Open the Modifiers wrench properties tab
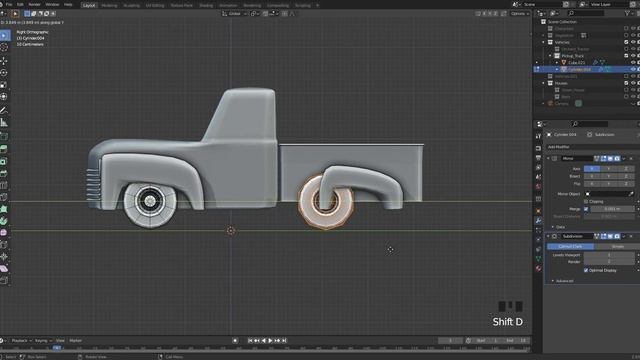Viewport: 640px width, 360px height. pyautogui.click(x=538, y=221)
